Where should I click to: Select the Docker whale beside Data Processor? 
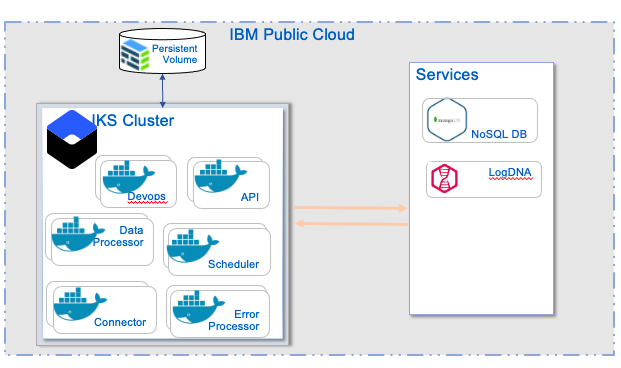pyautogui.click(x=78, y=234)
